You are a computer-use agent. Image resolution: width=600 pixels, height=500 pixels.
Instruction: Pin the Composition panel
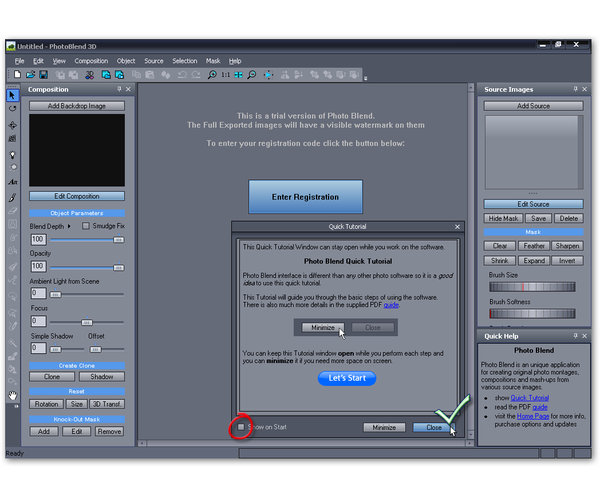[x=119, y=89]
